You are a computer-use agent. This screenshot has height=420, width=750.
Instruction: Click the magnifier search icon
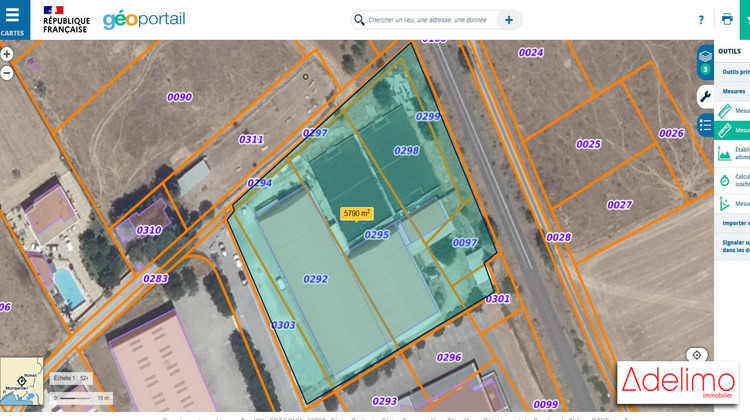359,20
